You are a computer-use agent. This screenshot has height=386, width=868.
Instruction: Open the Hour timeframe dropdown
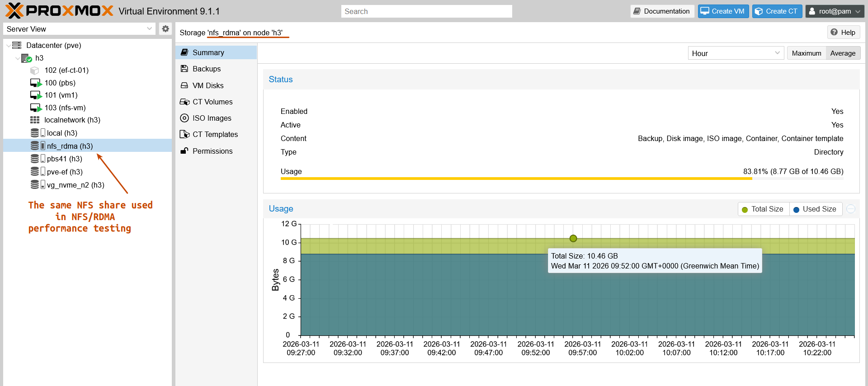777,53
